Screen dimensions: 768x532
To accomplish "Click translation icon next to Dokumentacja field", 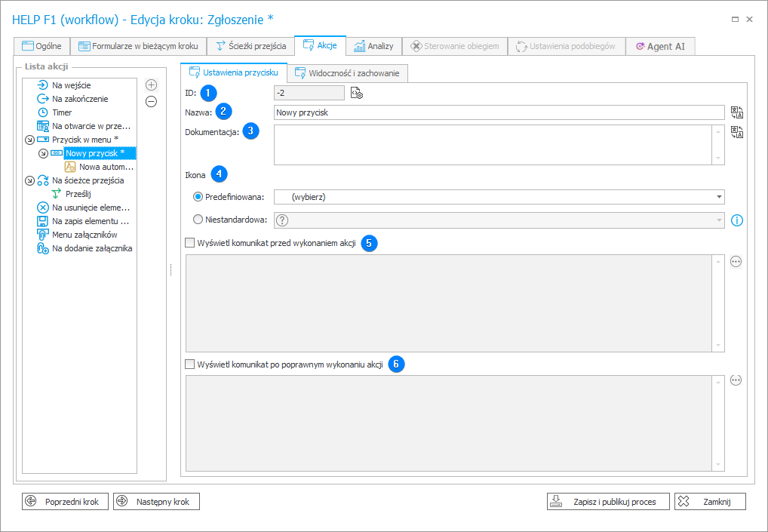I will [737, 133].
